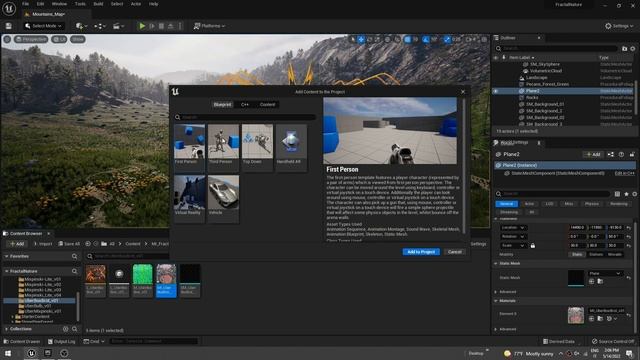The image size is (640, 360).
Task: Click the Unreal Engine icon in the taskbar
Action: 31,353
